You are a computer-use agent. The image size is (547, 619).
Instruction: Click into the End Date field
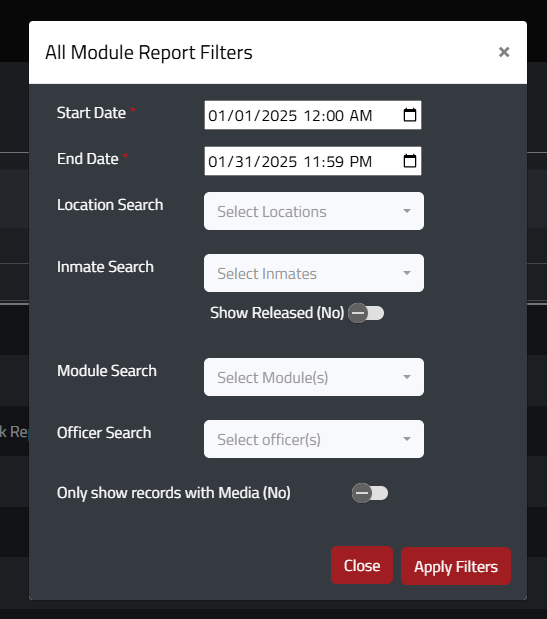click(x=313, y=161)
